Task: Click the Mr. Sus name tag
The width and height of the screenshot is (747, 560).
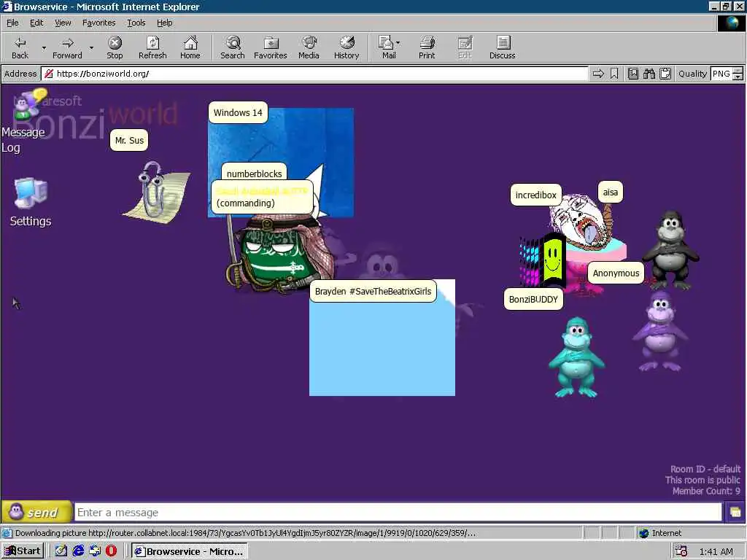Action: [x=129, y=140]
